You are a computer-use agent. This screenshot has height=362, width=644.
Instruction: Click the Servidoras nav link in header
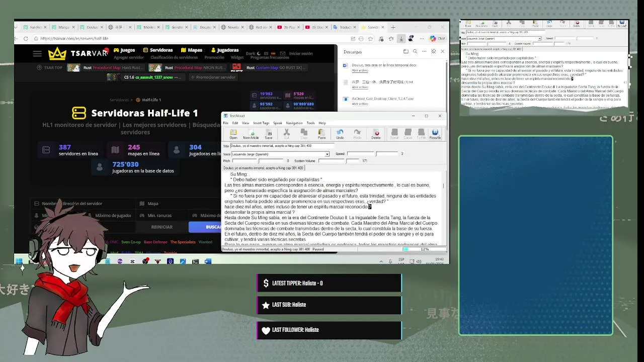[158, 50]
